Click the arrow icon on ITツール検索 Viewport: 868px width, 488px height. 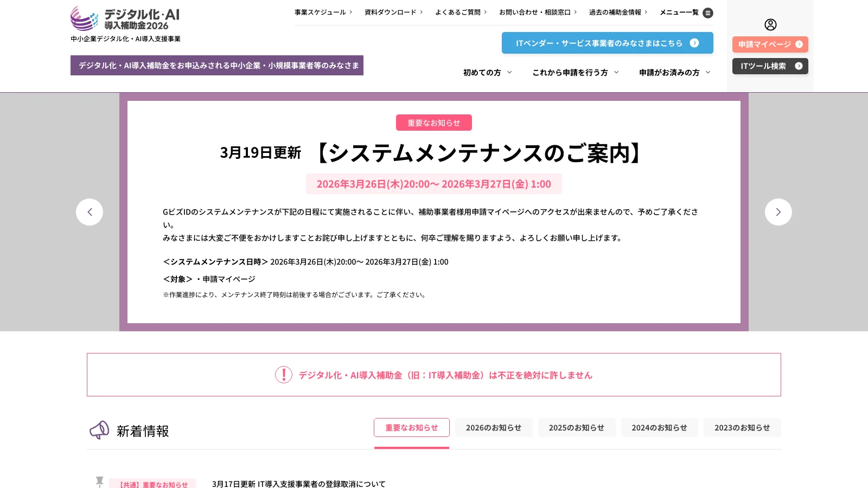tap(799, 66)
